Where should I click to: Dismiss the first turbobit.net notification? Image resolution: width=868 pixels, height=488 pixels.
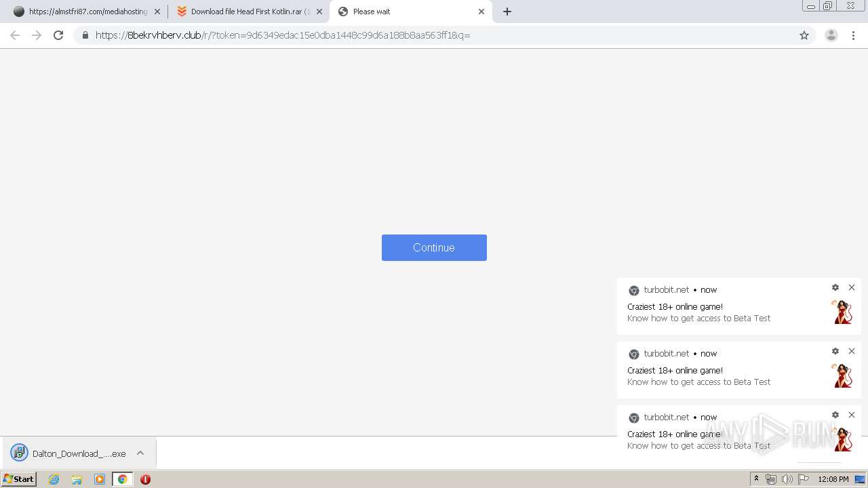(x=852, y=287)
